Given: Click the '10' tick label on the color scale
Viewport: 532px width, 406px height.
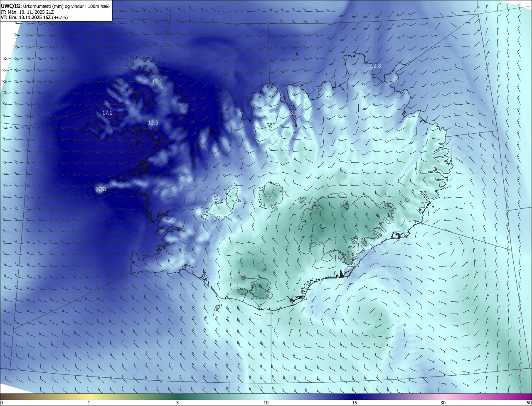Looking at the screenshot, I should (x=266, y=403).
